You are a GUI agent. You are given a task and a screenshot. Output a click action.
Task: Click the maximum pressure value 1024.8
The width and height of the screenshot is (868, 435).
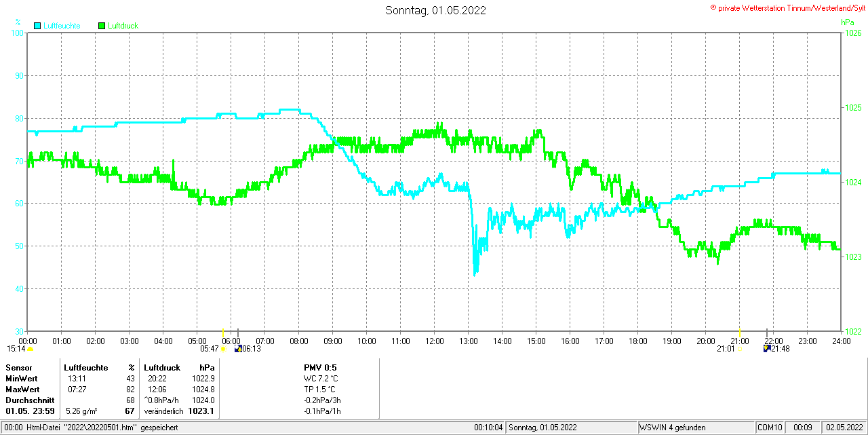[x=203, y=390]
